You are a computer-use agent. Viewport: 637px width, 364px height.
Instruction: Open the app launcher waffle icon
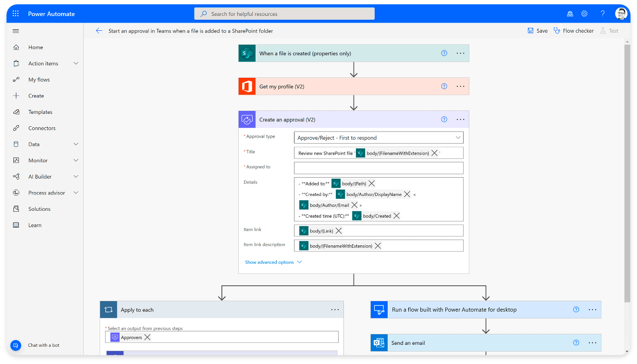(x=16, y=14)
